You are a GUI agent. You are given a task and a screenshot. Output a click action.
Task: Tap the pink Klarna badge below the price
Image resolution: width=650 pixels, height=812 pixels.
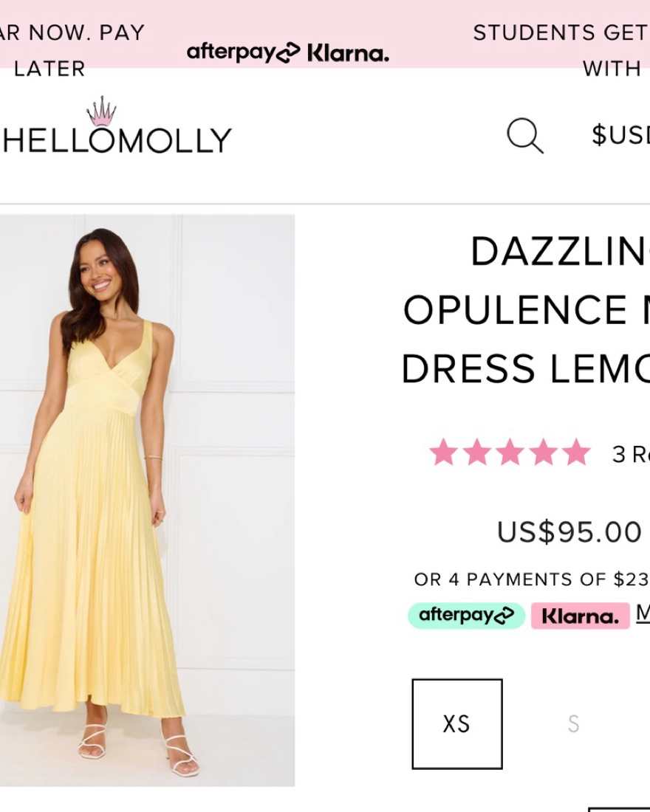coord(580,616)
